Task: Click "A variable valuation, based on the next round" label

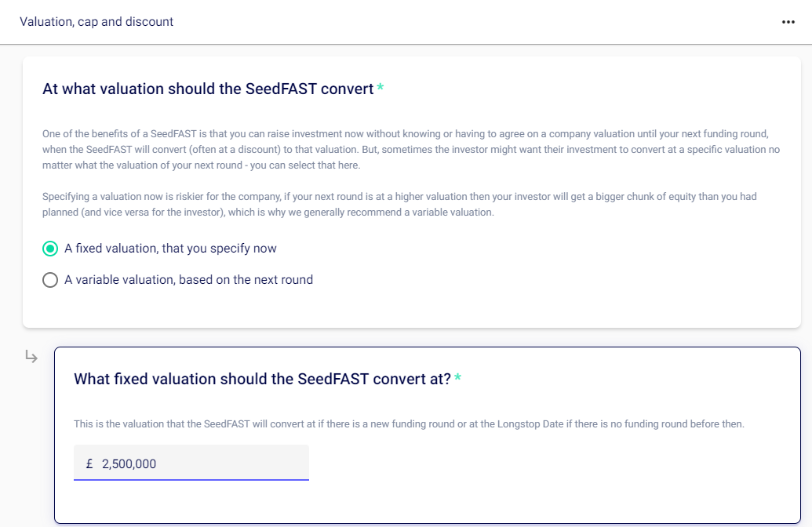Action: click(188, 280)
